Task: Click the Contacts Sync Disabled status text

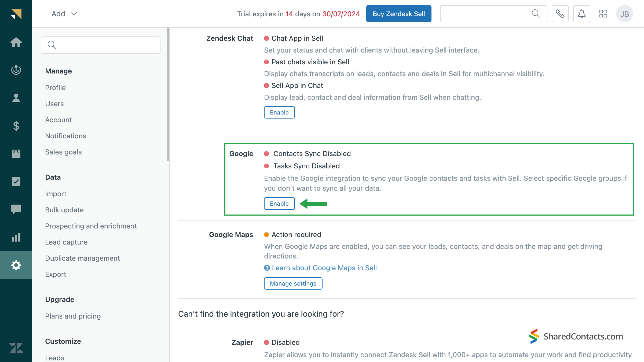Action: 312,154
